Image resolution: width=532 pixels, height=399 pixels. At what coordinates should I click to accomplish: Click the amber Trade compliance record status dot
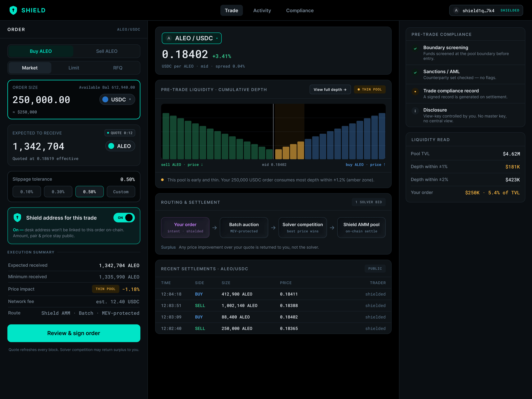[x=415, y=92]
